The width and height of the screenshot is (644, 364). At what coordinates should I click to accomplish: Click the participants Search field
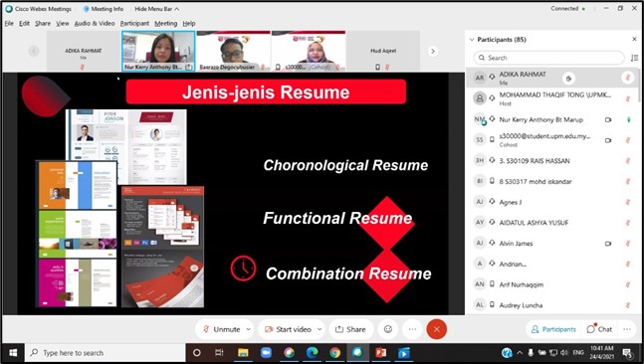549,58
